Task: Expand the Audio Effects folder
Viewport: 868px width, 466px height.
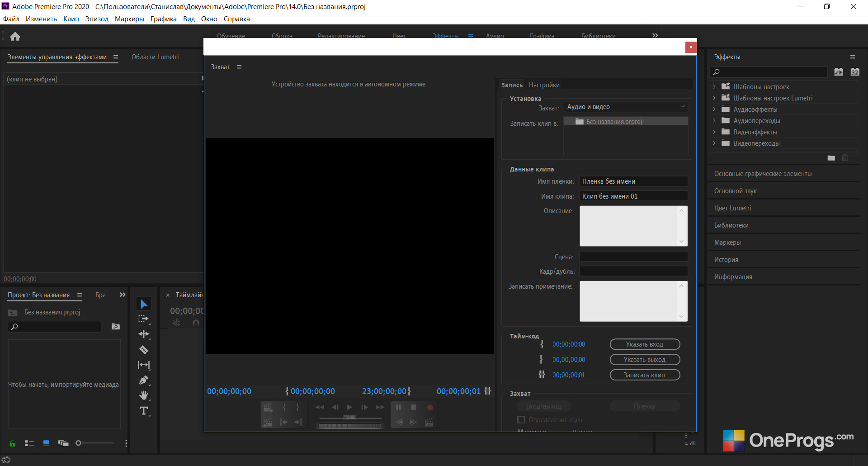Action: coord(714,109)
